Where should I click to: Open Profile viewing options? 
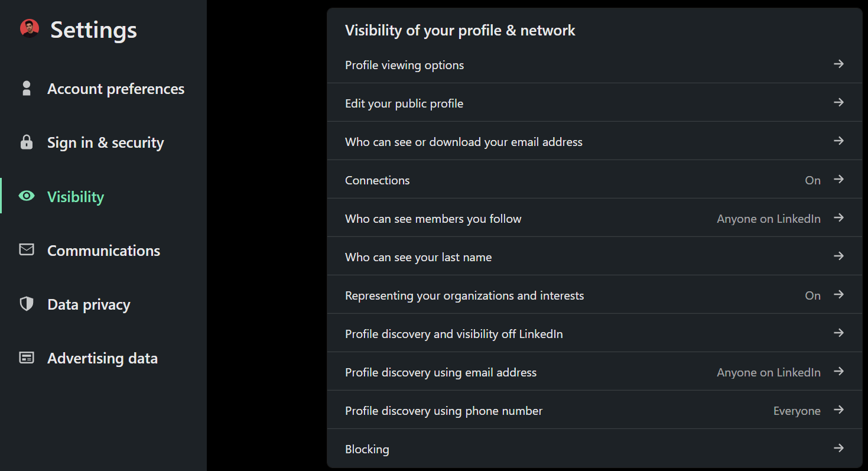[404, 65]
